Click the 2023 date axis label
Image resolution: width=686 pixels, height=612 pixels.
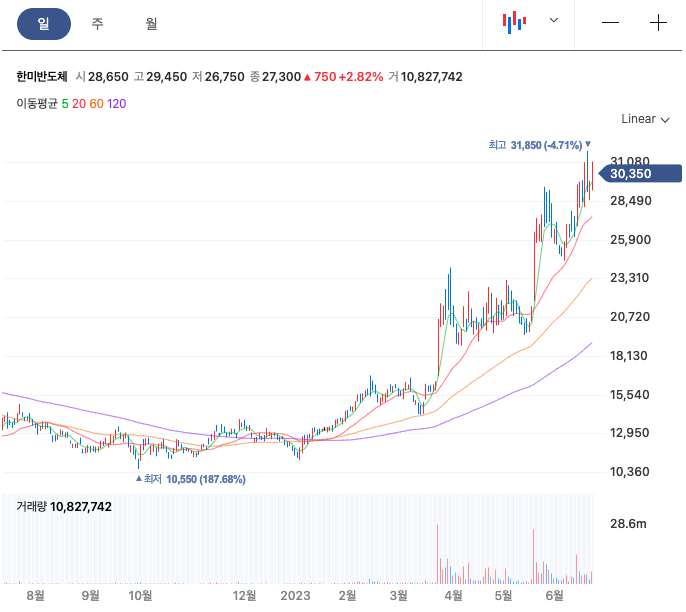click(295, 595)
